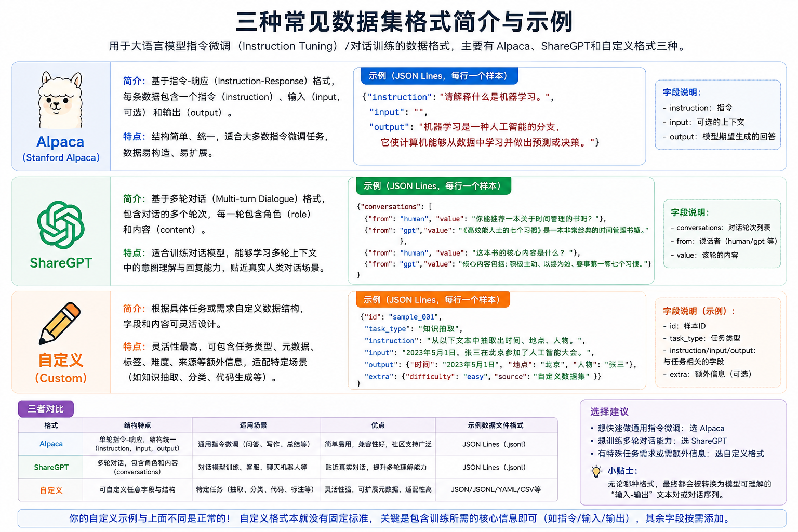The width and height of the screenshot is (798, 532).
Task: Click the (Stanford Alpaca) subtitle
Action: click(61, 157)
